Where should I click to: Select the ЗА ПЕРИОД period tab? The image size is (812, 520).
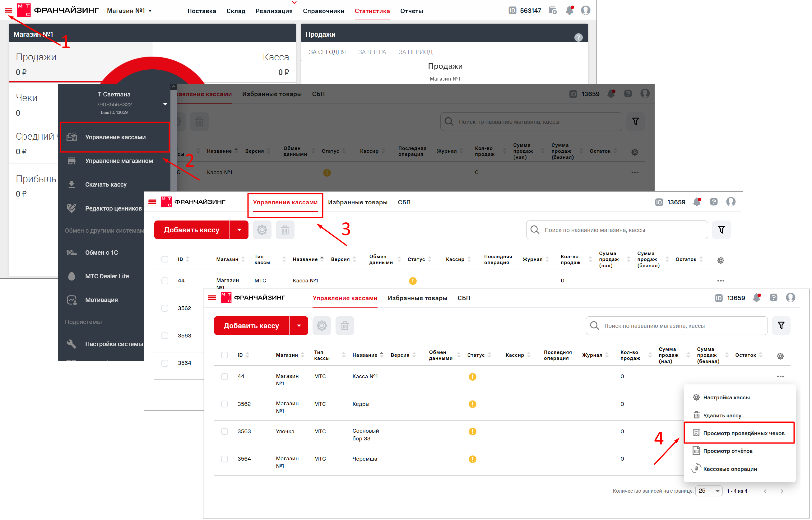[415, 52]
